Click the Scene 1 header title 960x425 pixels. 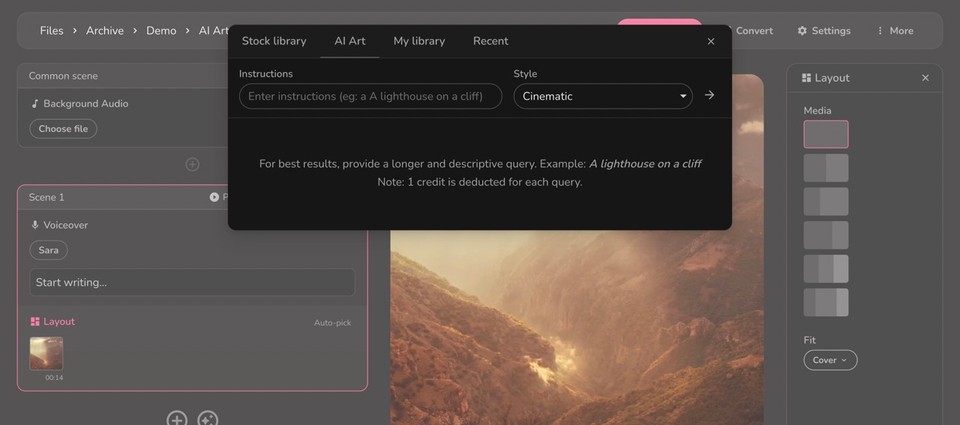coord(47,197)
